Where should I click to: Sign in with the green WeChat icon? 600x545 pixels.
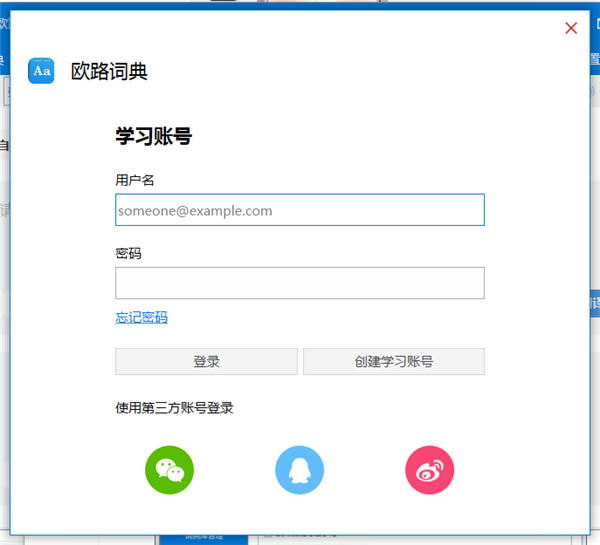(169, 470)
